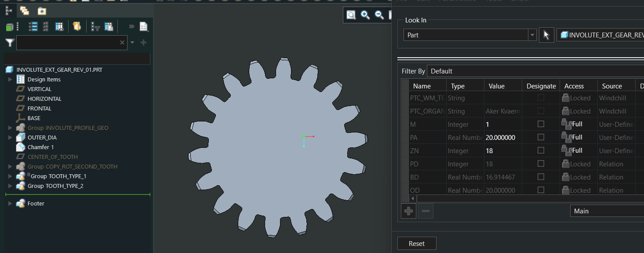
Task: Toggle Designate checkbox in PTC_WM_TE row
Action: (x=541, y=98)
